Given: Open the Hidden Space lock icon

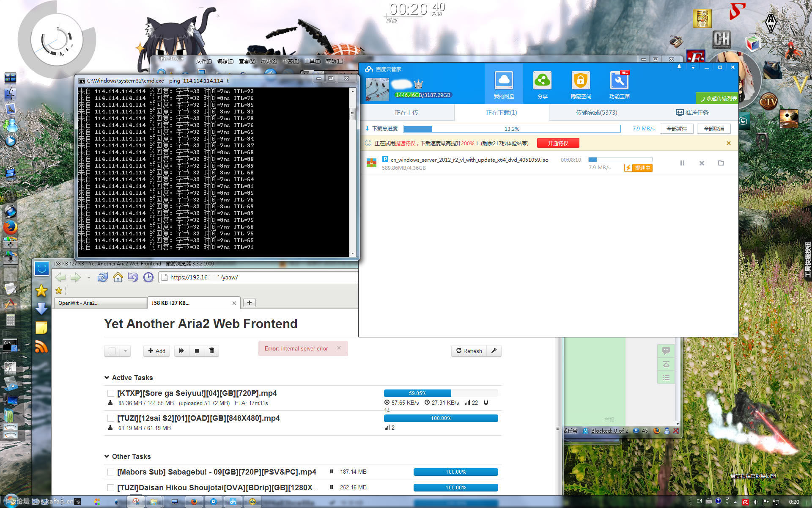Looking at the screenshot, I should click(x=581, y=84).
